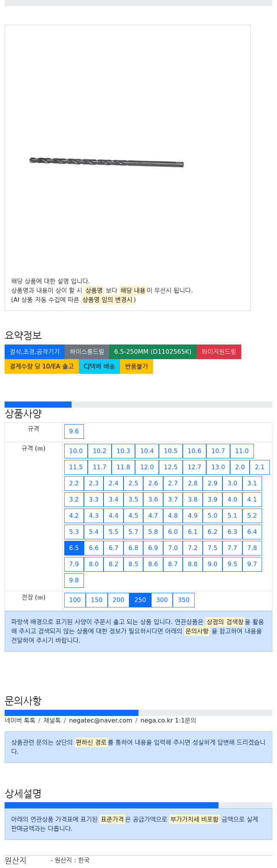
Task: Select the 300 length option
Action: (x=162, y=600)
